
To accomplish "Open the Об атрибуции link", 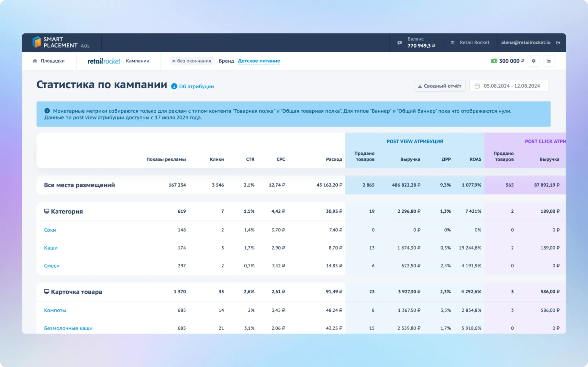I will (x=196, y=86).
